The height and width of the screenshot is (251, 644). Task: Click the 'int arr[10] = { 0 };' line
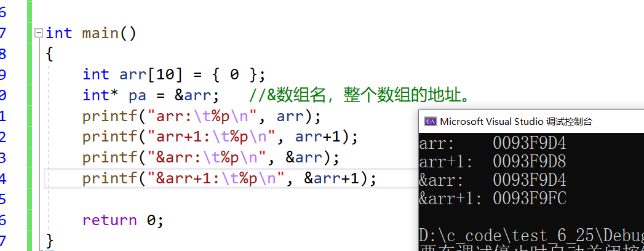tap(174, 75)
